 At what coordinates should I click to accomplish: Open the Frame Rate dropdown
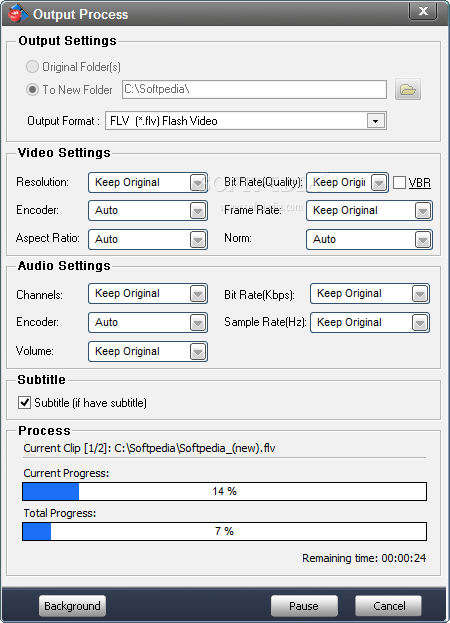pyautogui.click(x=369, y=210)
